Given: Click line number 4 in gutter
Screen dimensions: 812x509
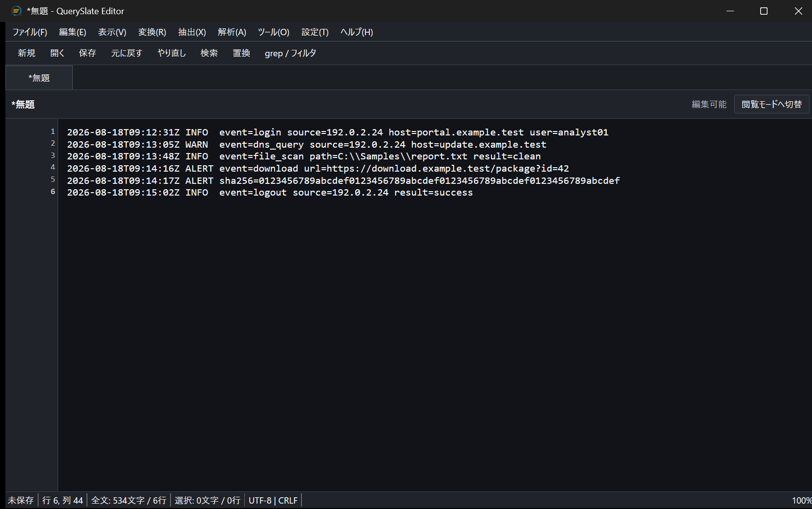Looking at the screenshot, I should (53, 167).
